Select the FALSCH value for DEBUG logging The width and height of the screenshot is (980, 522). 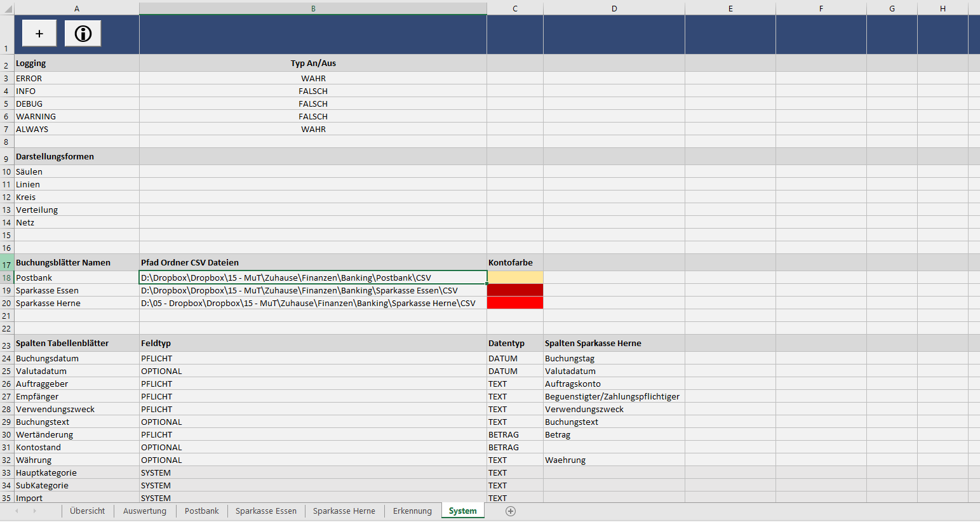pyautogui.click(x=313, y=104)
